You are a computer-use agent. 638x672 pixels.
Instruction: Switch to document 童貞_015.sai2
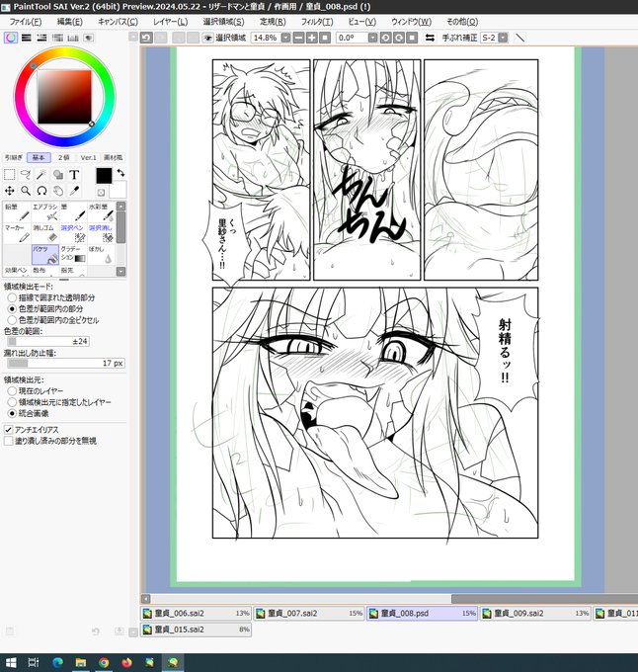coord(197,630)
